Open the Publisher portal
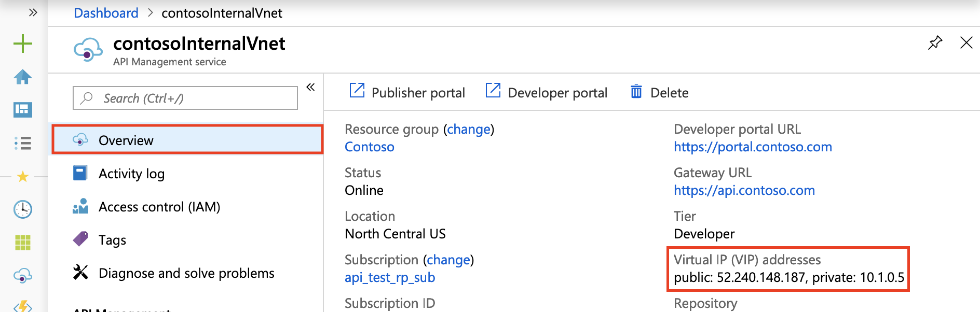Screen dimensions: 980x312 pyautogui.click(x=407, y=92)
